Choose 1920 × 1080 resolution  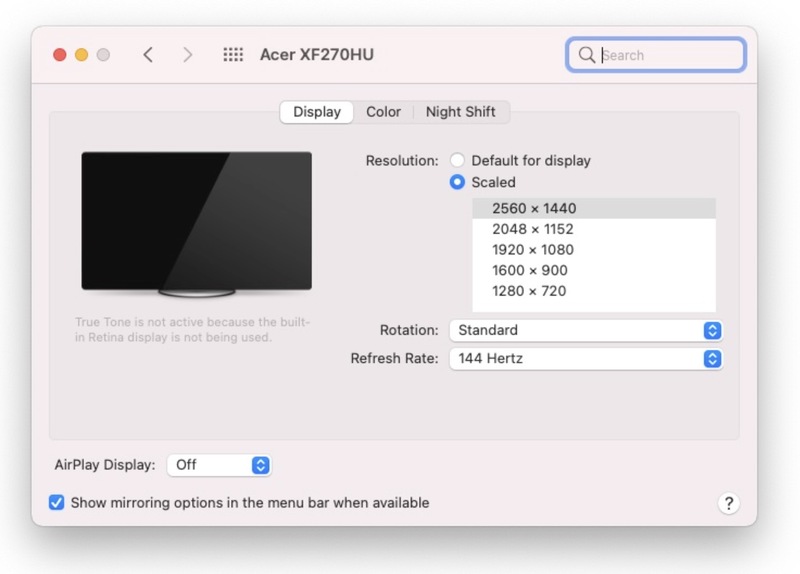pos(594,249)
